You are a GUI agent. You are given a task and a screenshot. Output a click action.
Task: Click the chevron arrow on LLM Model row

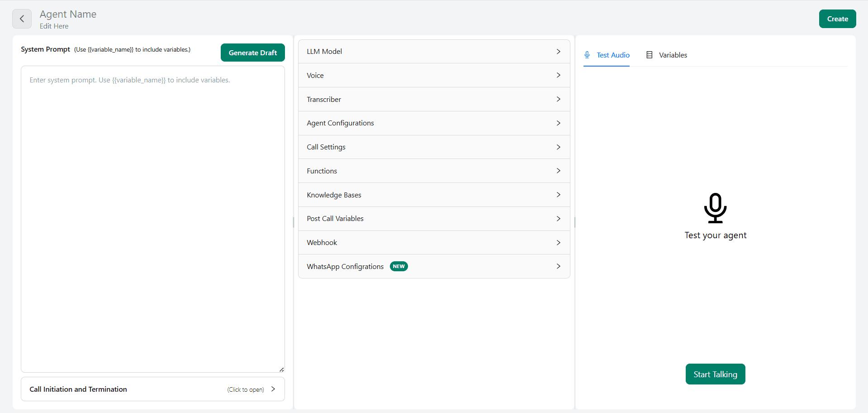click(558, 52)
